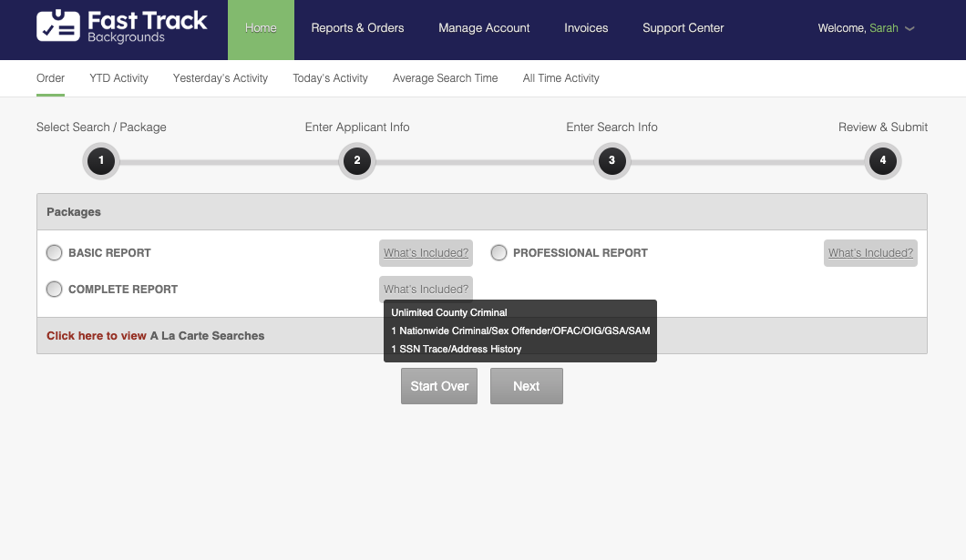Switch to YTD Activity tab

pos(118,78)
